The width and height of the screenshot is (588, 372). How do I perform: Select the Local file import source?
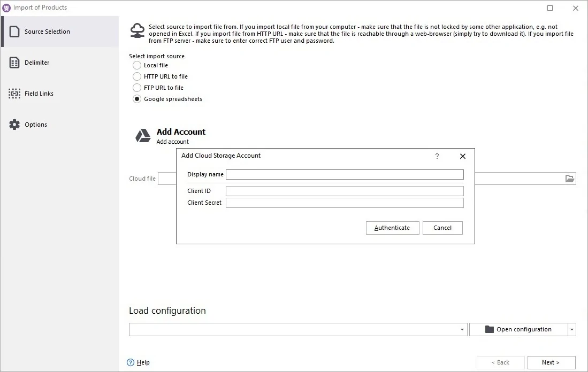click(137, 65)
